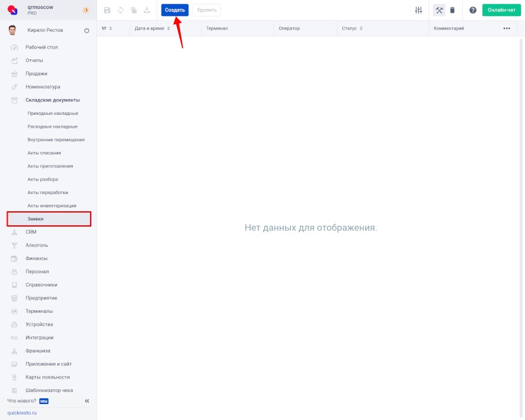Click the Создать button
The height and width of the screenshot is (420, 525).
tap(175, 10)
